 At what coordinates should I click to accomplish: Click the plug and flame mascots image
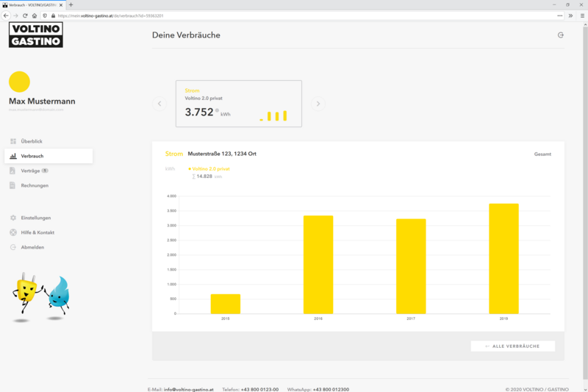41,296
